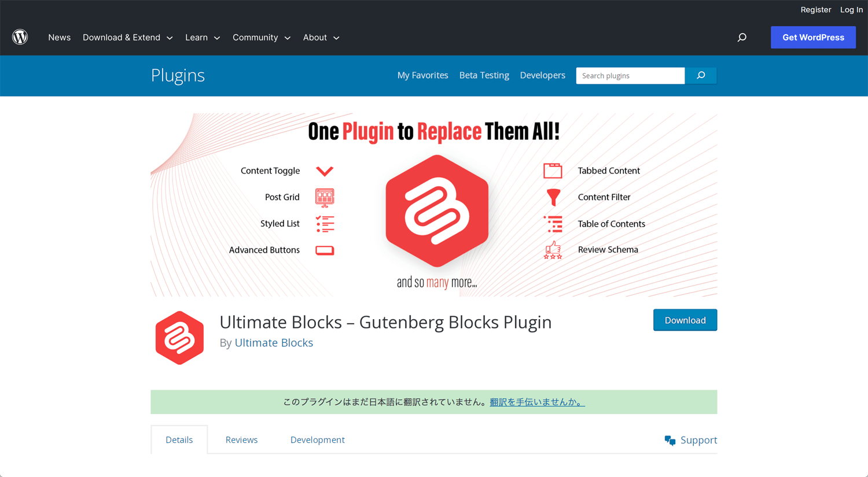Click the Log In link
This screenshot has width=868, height=477.
point(851,10)
